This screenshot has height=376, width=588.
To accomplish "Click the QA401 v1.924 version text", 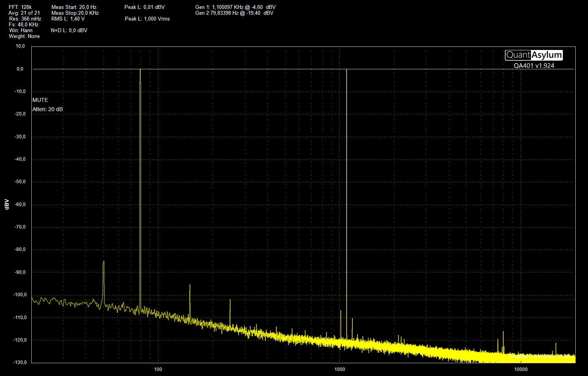I will pyautogui.click(x=534, y=65).
